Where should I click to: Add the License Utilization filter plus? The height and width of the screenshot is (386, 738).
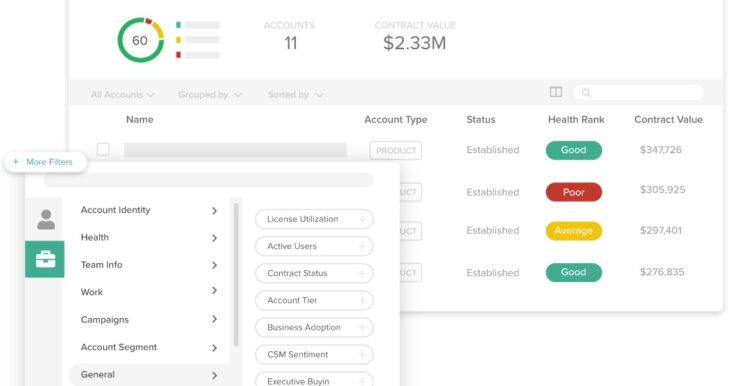click(x=362, y=219)
